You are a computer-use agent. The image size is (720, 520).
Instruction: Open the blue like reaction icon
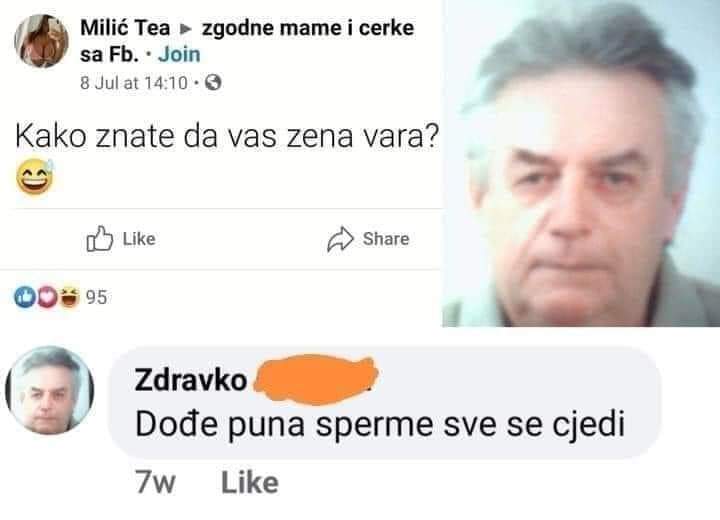(x=25, y=297)
